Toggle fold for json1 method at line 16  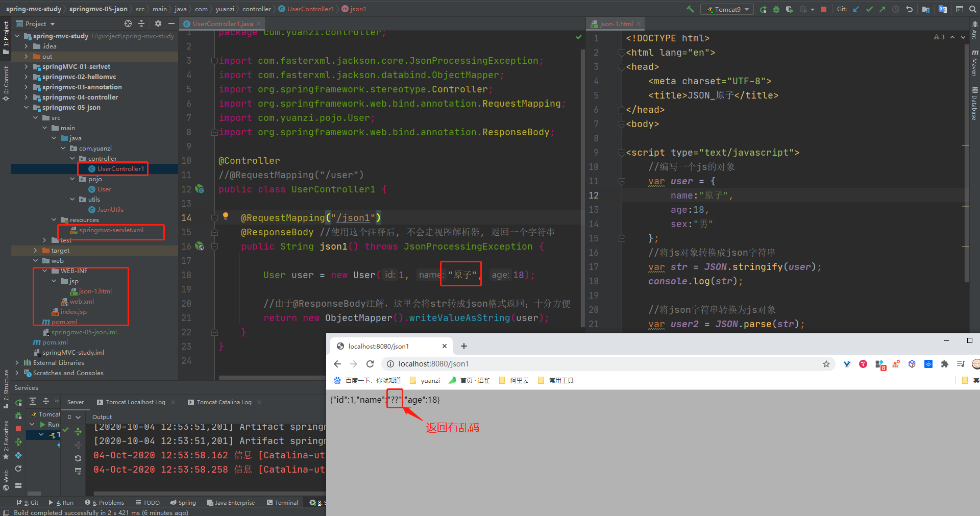pos(214,247)
